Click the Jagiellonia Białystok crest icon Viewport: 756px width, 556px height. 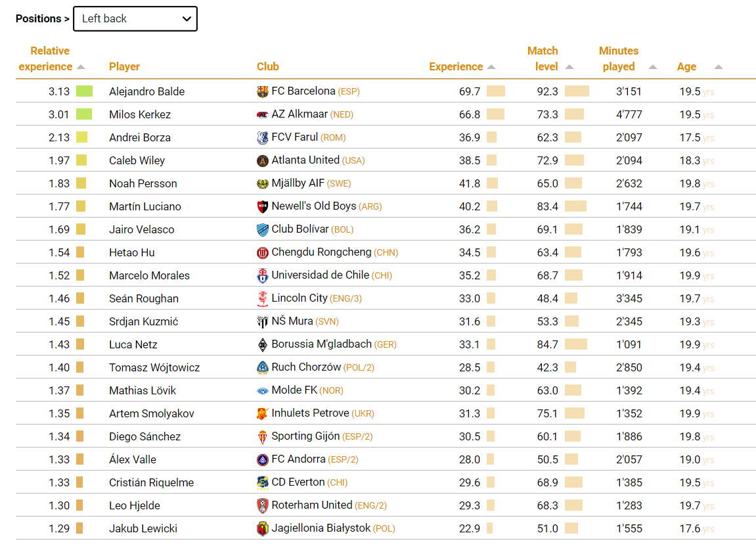click(263, 529)
